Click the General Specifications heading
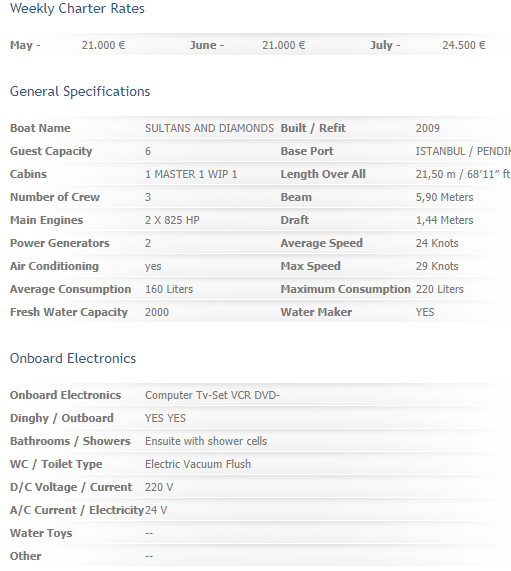Screen dimensions: 511x571 [80, 91]
